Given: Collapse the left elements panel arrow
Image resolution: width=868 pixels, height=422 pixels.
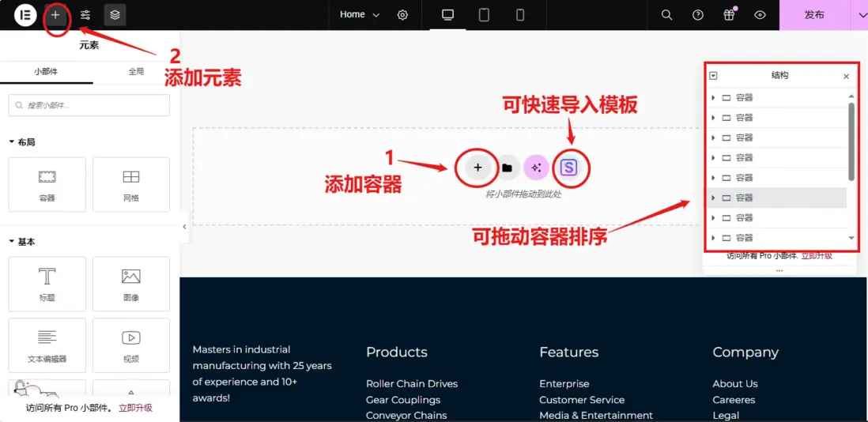Looking at the screenshot, I should 184,227.
